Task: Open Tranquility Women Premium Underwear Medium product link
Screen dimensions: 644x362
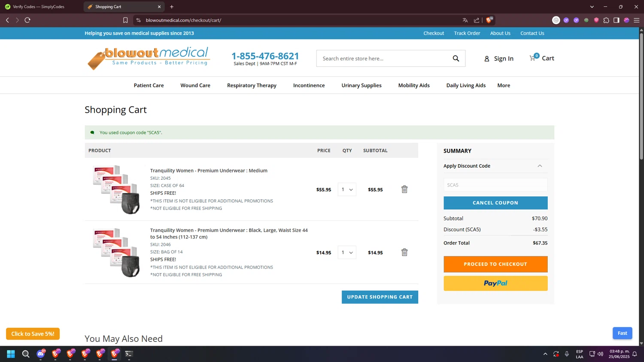Action: click(x=209, y=170)
